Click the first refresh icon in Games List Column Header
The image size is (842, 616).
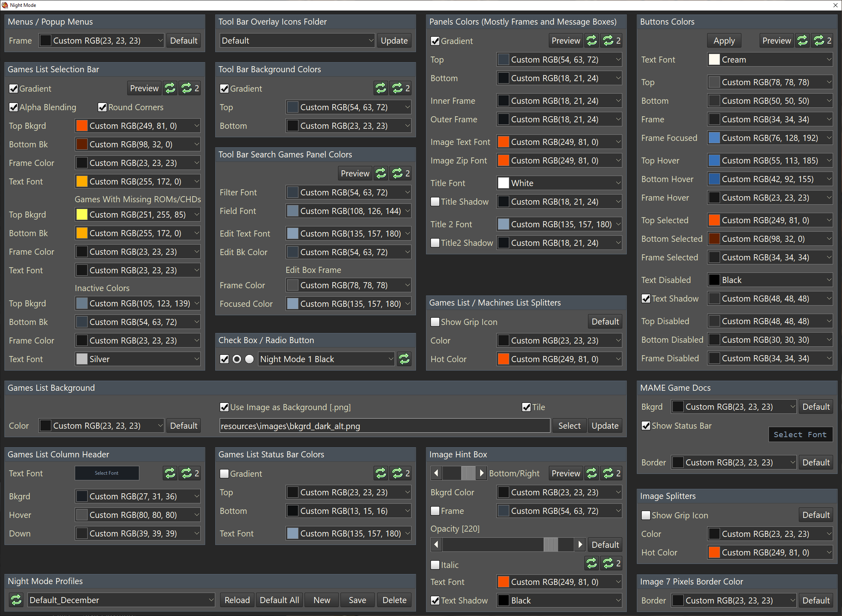(170, 473)
